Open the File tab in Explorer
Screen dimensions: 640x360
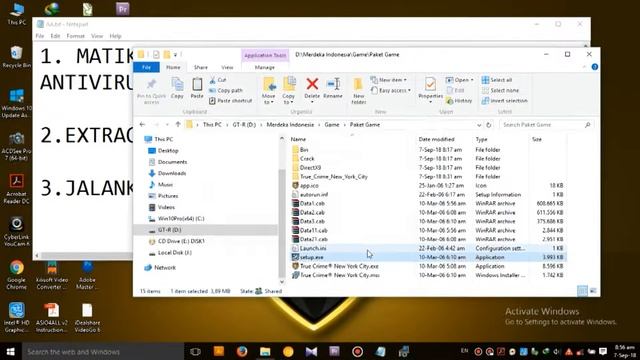(147, 67)
